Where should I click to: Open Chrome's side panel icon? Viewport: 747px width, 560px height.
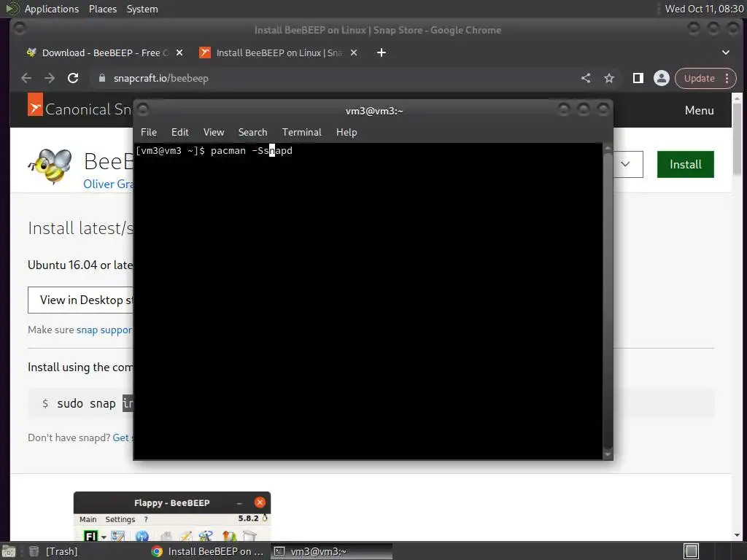tap(638, 78)
